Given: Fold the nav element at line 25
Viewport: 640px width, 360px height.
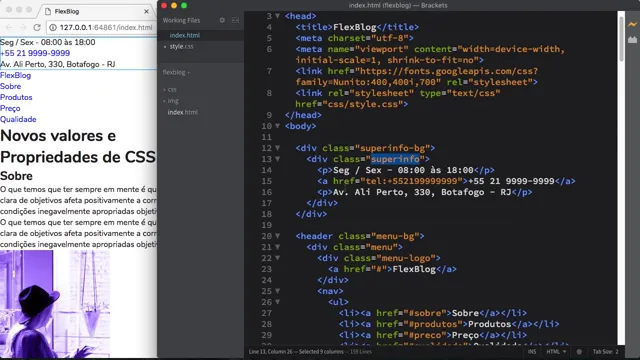Looking at the screenshot, I should (x=278, y=291).
